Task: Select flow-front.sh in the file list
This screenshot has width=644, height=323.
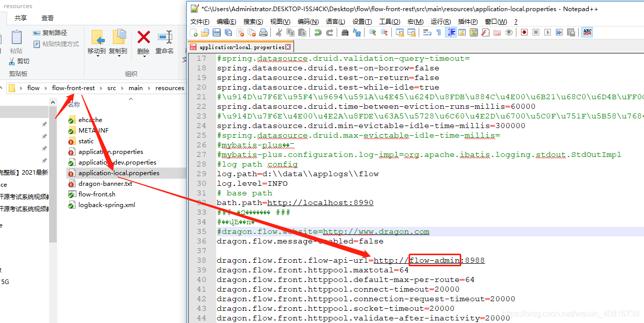Action: tap(97, 194)
